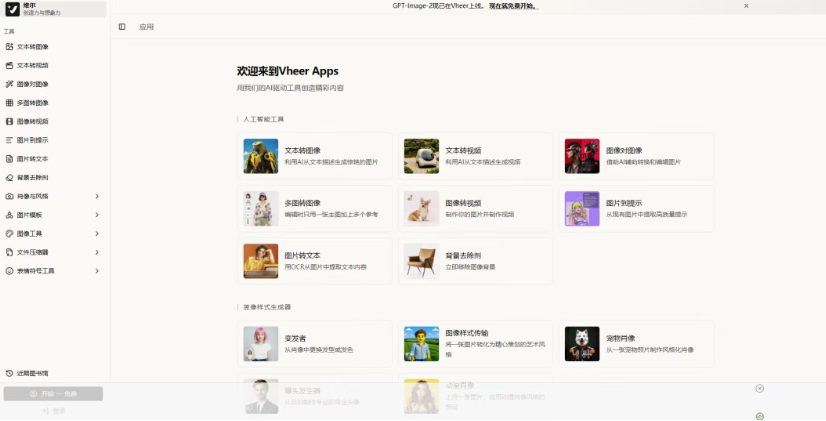Click the 欢迎来到Vheer Apps heading
Screen dimensions: 826x421
tap(288, 71)
